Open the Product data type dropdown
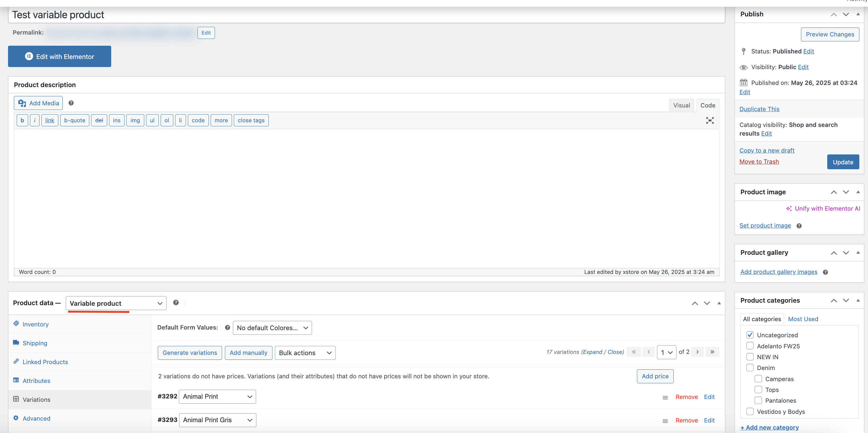 pos(116,303)
